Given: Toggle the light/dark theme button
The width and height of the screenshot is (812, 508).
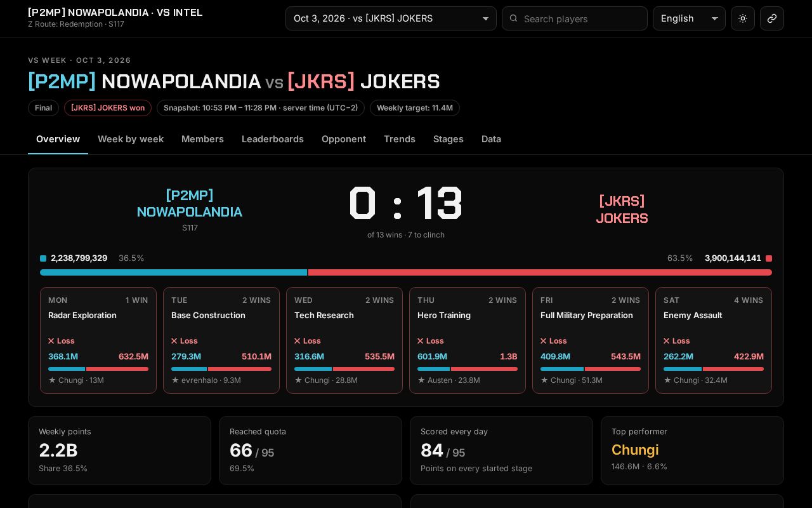Looking at the screenshot, I should click(743, 18).
